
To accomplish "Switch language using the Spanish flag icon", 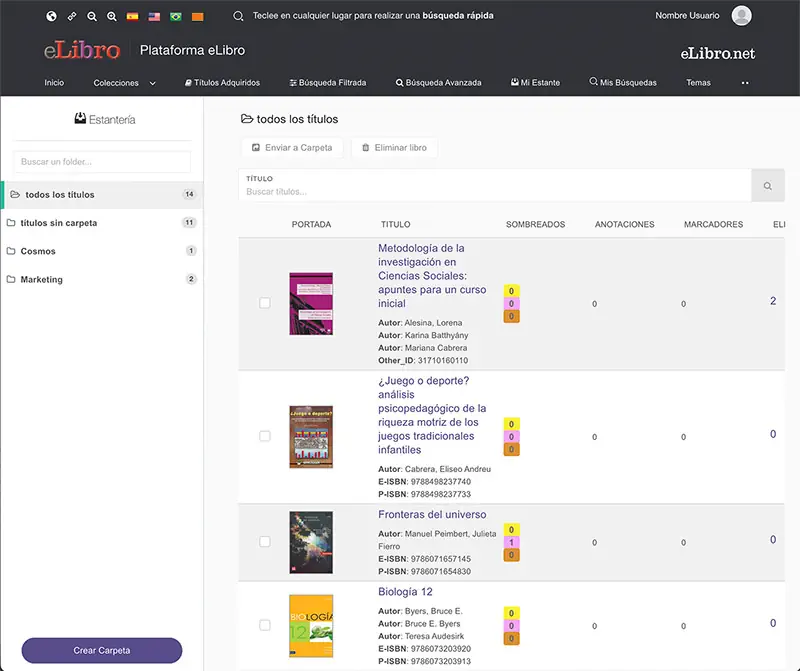I will (x=131, y=16).
